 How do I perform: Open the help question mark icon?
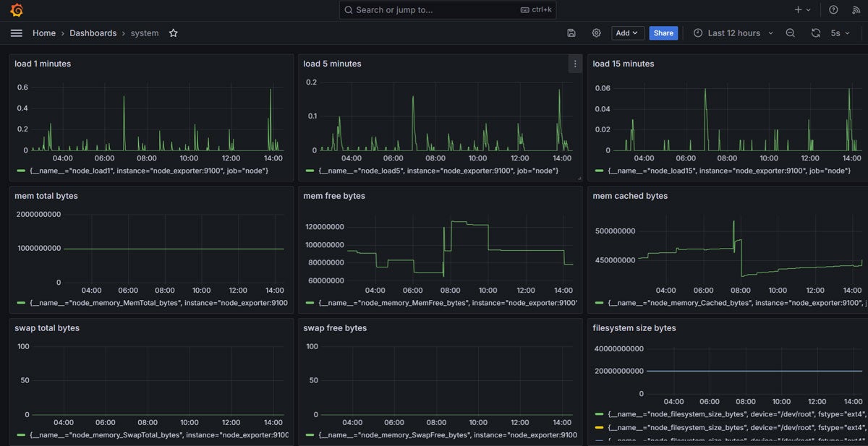[x=833, y=10]
